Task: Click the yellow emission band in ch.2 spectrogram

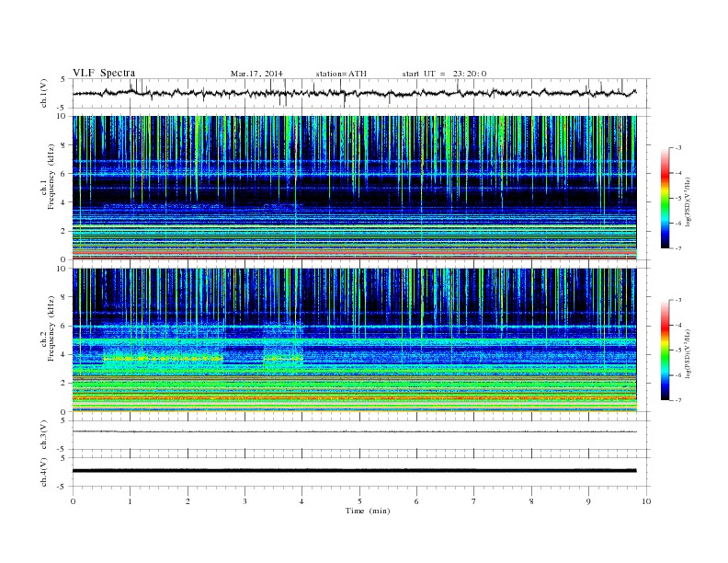Action: pos(163,359)
